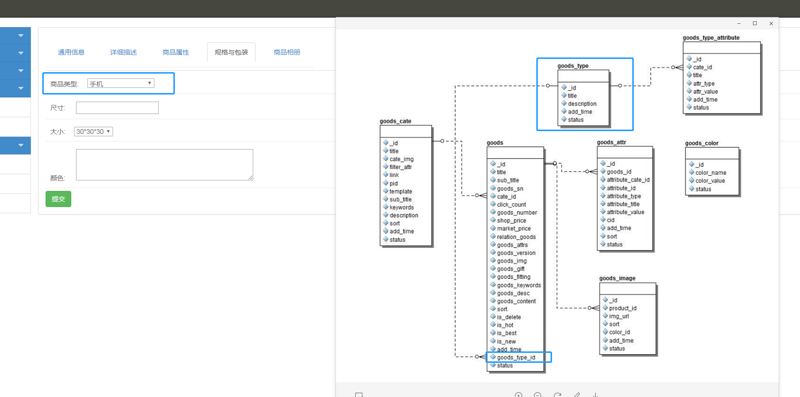Click the green 提交 submit button
This screenshot has height=397, width=800.
(58, 199)
